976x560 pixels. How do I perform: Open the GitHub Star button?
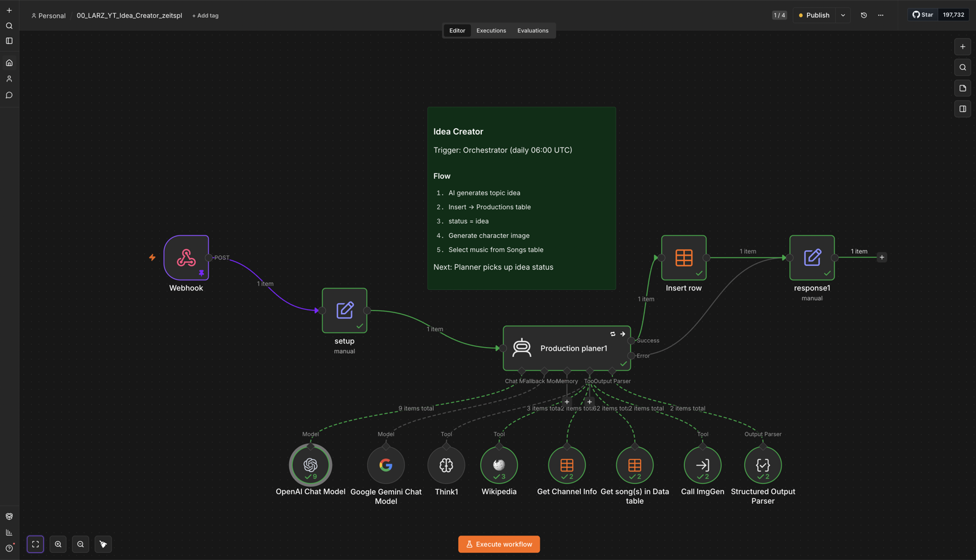(922, 15)
